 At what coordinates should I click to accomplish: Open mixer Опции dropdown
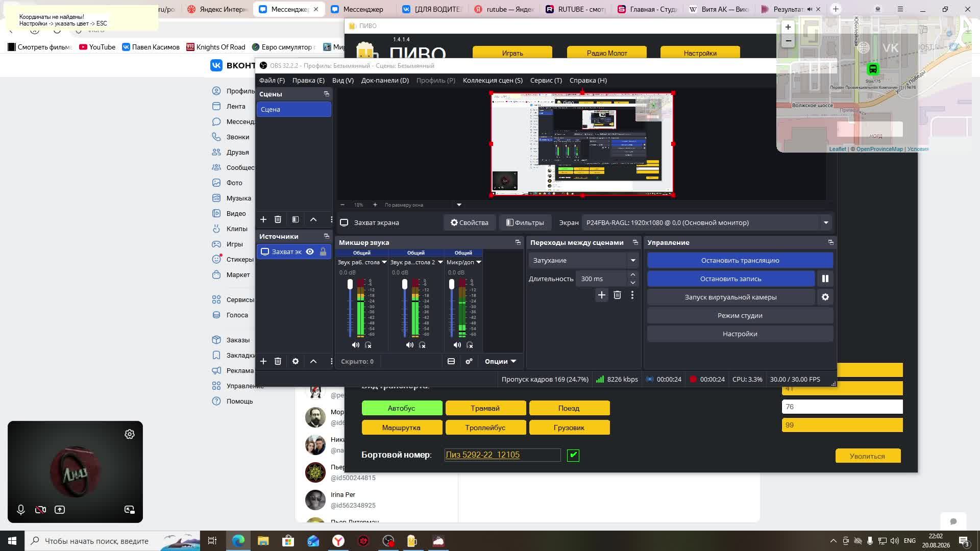click(x=500, y=361)
